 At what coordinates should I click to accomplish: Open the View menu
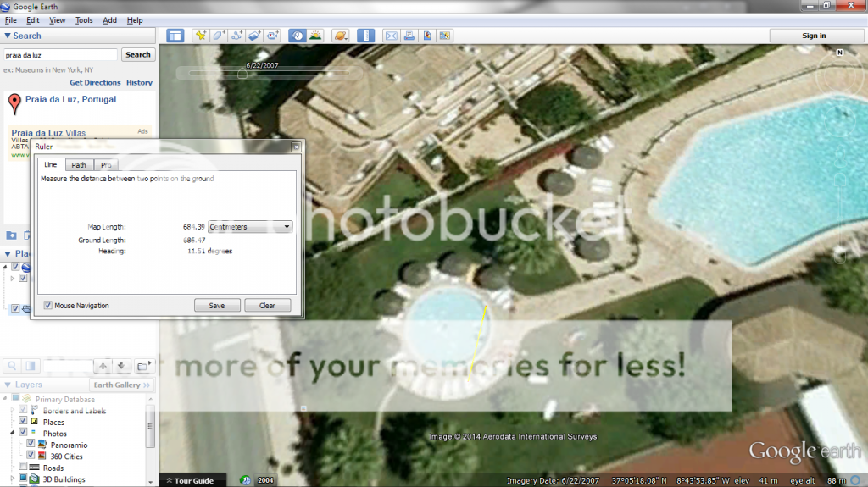pos(57,20)
